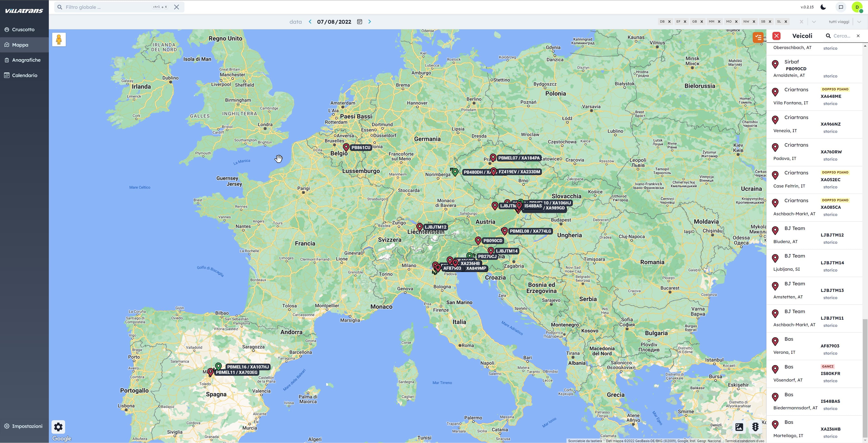The width and height of the screenshot is (868, 443).
Task: Expand the tag filter dropdown
Action: click(814, 22)
